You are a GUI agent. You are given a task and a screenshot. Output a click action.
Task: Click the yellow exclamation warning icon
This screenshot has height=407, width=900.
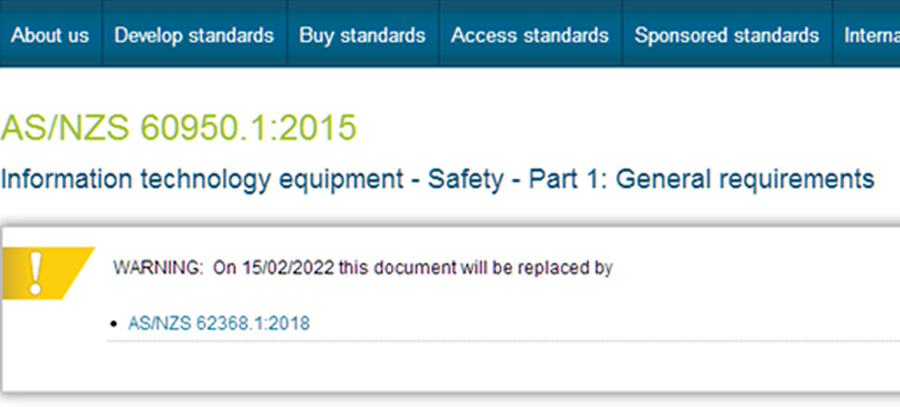(36, 270)
